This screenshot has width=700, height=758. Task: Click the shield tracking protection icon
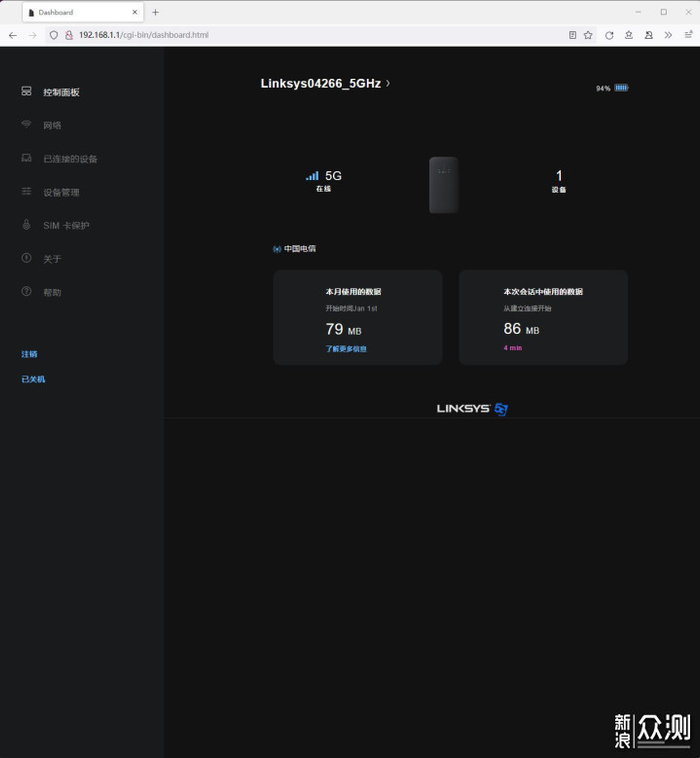pyautogui.click(x=54, y=35)
